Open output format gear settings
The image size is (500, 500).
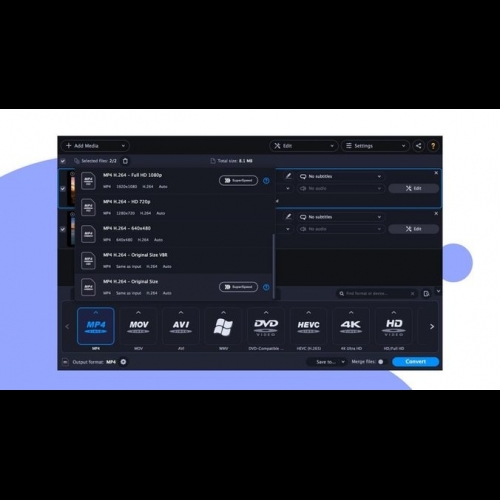(x=123, y=362)
